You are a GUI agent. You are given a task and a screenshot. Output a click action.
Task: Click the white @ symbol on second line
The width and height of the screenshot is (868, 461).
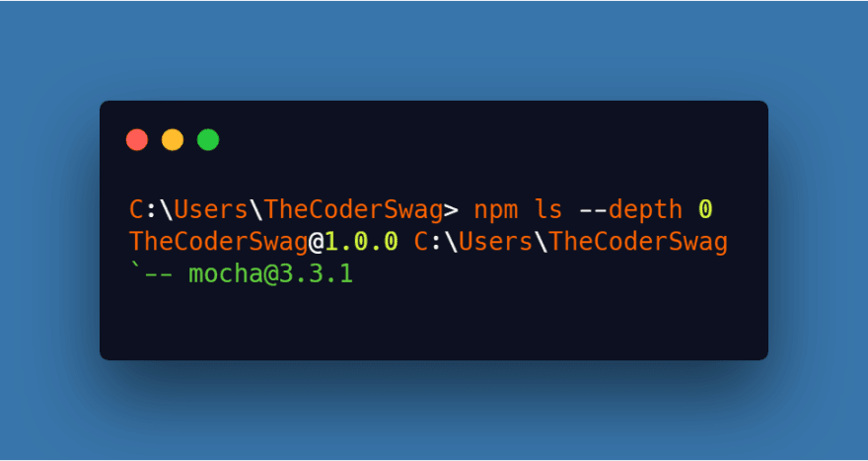click(316, 242)
